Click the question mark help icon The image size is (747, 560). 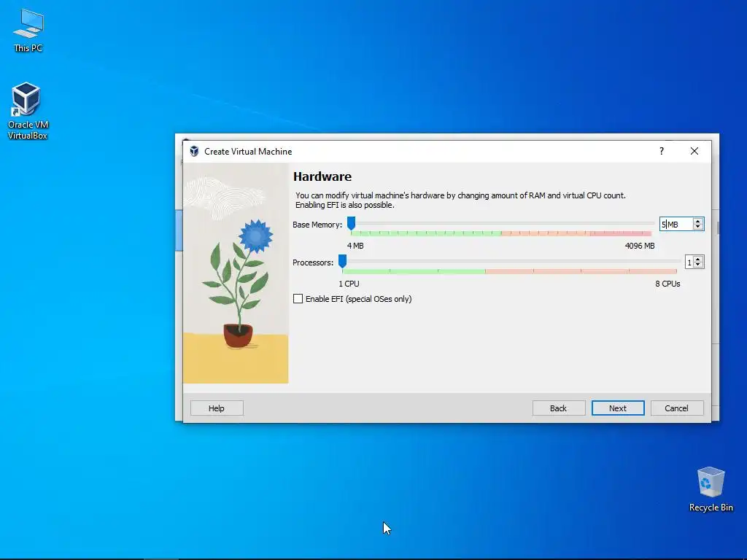pos(661,151)
